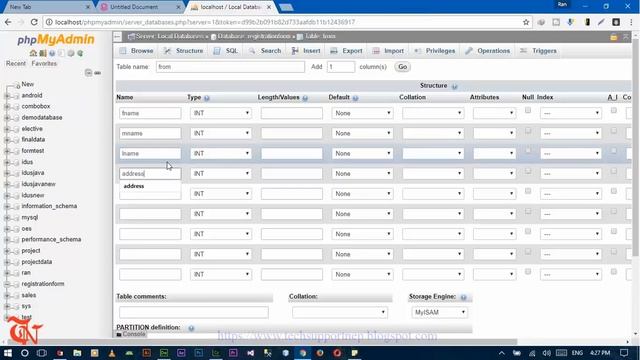Screen dimensions: 640x360
Task: Expand the android database tree node
Action: point(7,96)
